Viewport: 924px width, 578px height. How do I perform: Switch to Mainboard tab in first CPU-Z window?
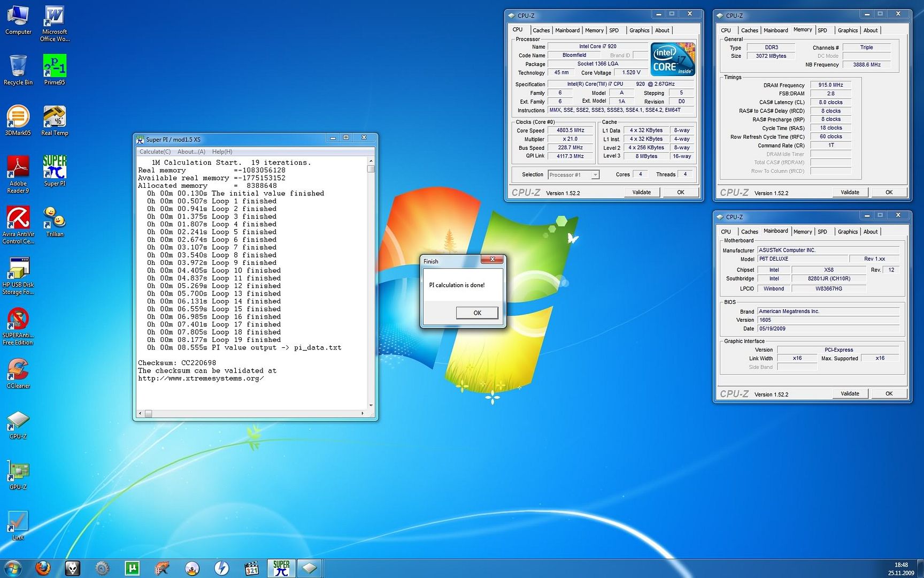(567, 31)
